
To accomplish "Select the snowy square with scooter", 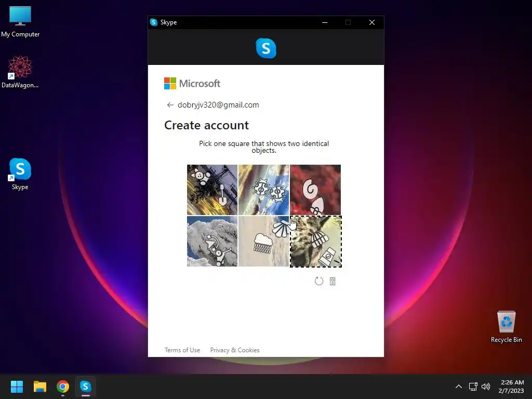I will (212, 241).
